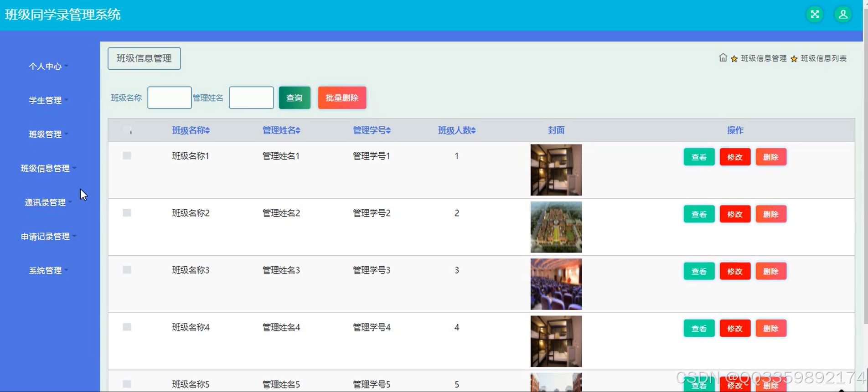The width and height of the screenshot is (868, 392).
Task: Check the row for 班级名称5
Action: [x=127, y=384]
